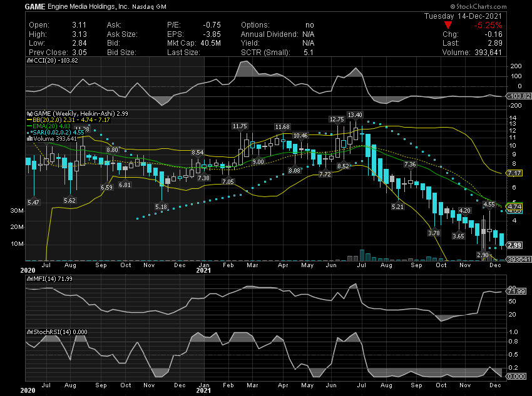532x396 pixels.
Task: Click the Nasdaq GM exchange label
Action: (150, 7)
